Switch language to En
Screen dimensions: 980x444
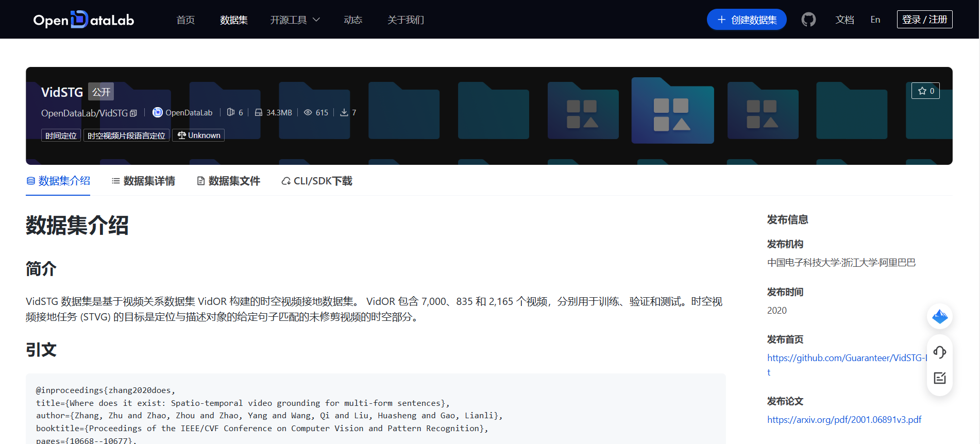tap(875, 20)
